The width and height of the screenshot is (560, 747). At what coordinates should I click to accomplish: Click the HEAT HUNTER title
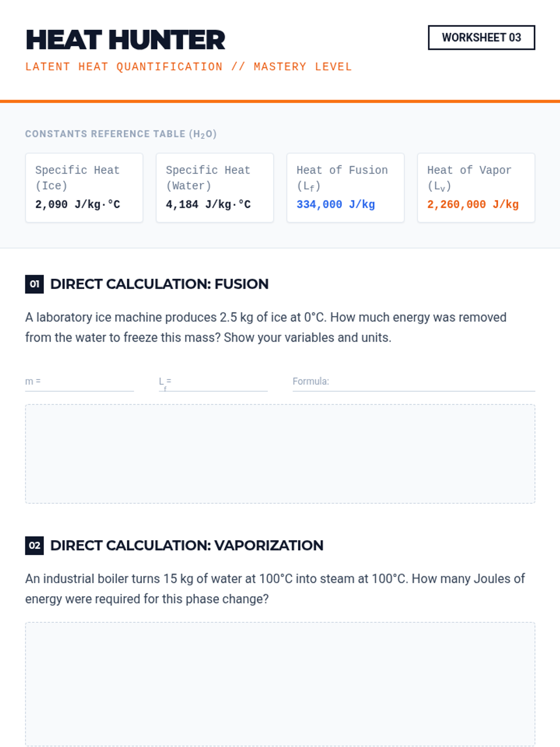125,40
